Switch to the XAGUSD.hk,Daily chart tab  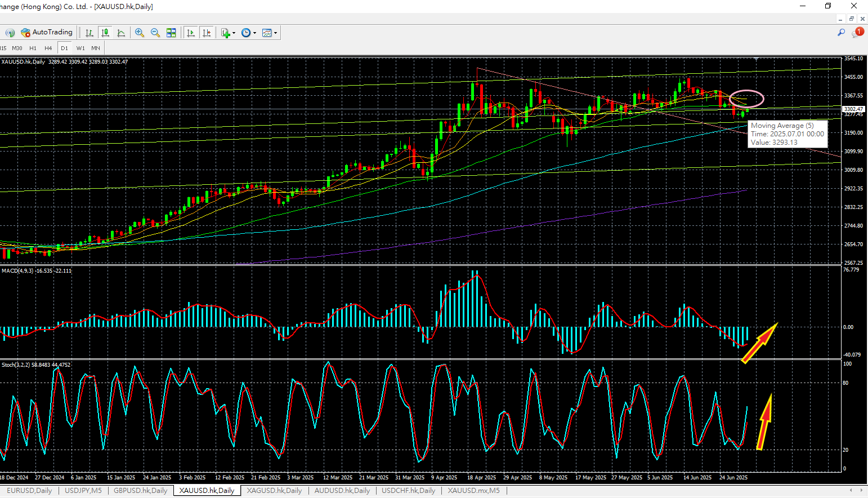[x=274, y=491]
